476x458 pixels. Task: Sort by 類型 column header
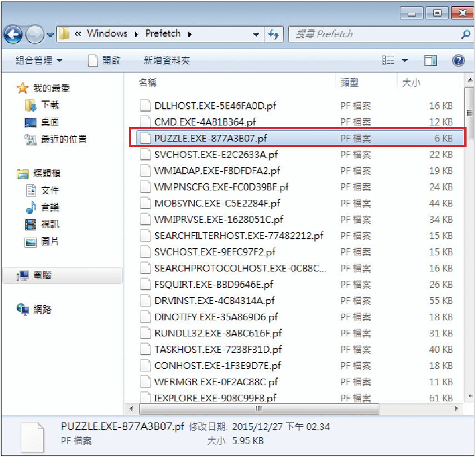click(x=349, y=83)
